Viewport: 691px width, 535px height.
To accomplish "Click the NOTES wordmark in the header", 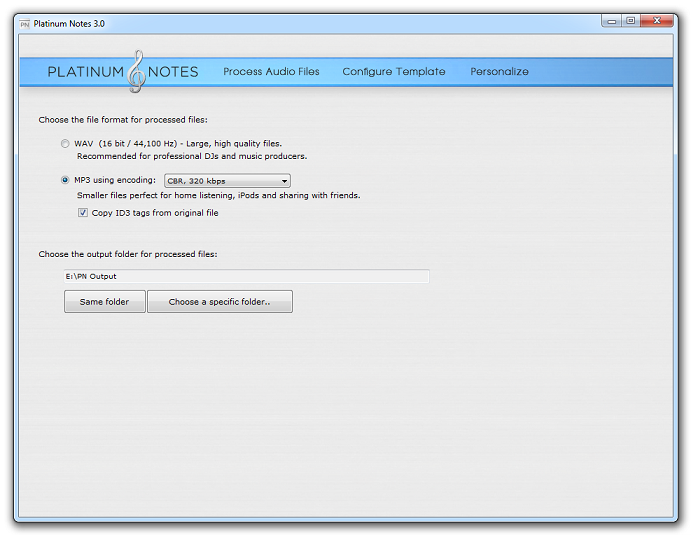I will (x=173, y=72).
